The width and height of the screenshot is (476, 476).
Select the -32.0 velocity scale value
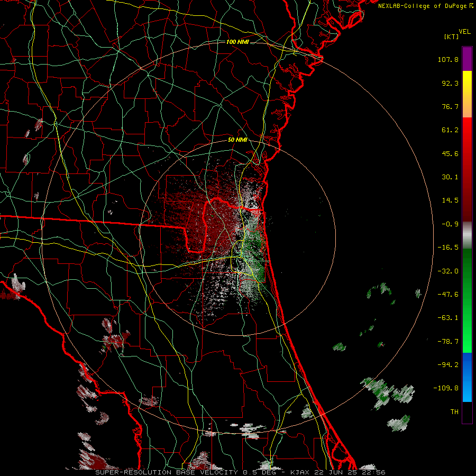coord(448,271)
